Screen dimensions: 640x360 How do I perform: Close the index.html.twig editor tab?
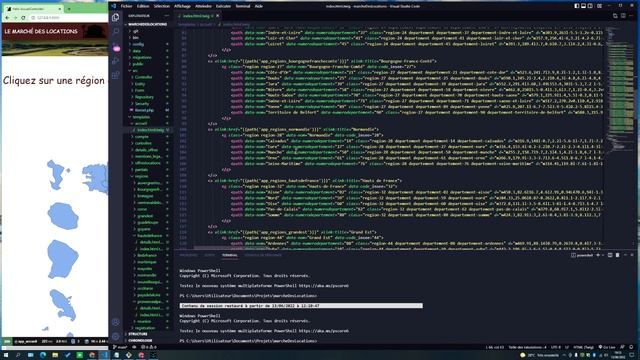218,16
